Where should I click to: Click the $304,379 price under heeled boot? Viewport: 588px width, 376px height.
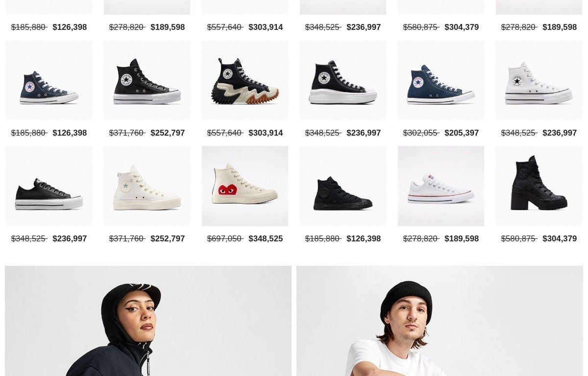point(560,239)
